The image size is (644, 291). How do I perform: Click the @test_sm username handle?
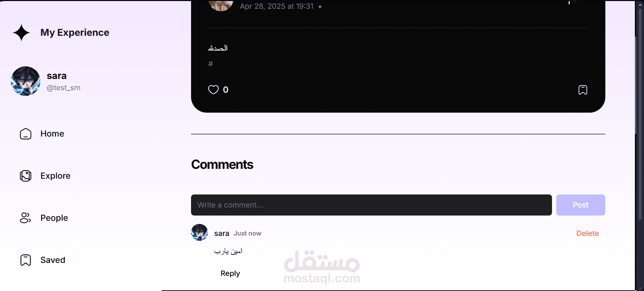(x=64, y=88)
